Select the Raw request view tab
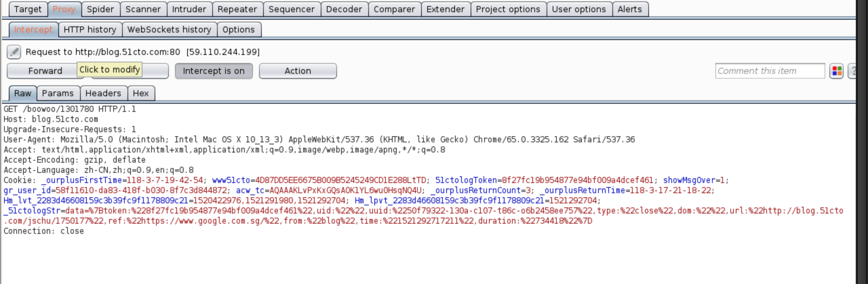This screenshot has height=284, width=868. point(23,93)
